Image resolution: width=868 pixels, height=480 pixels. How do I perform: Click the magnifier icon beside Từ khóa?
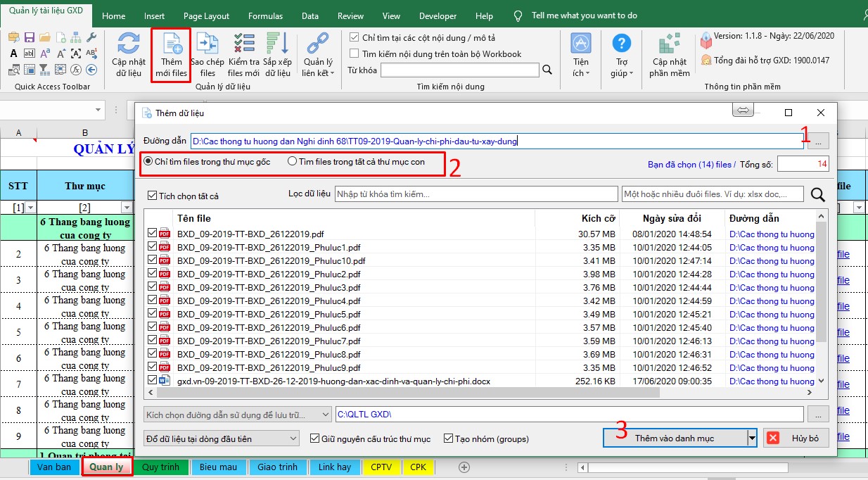tap(547, 70)
